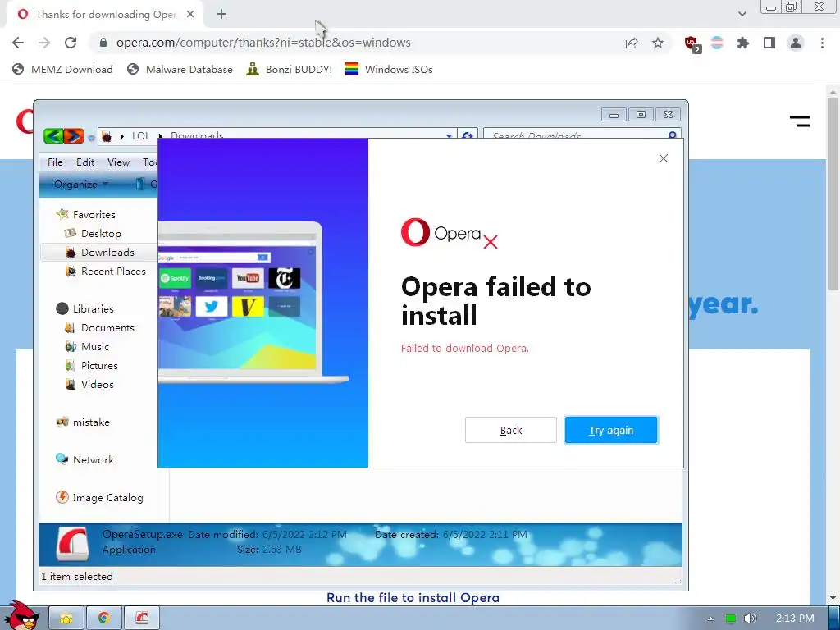Click the Back button in the Opera installer
Screen dimensions: 840x630
(510, 430)
